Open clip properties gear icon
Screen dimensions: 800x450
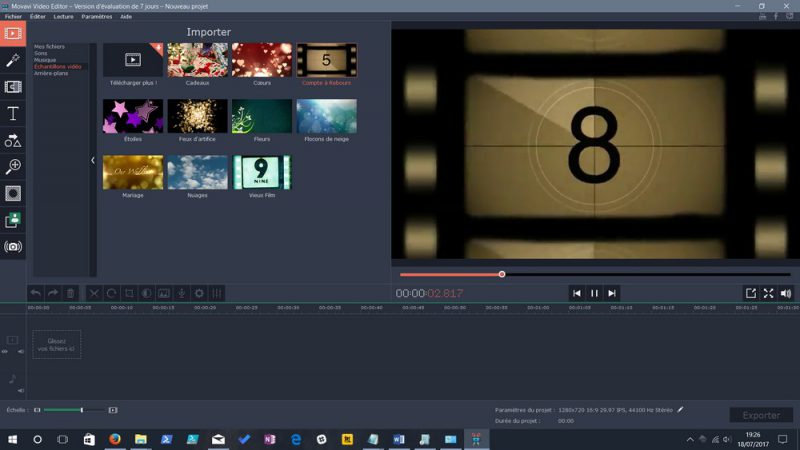coord(199,293)
